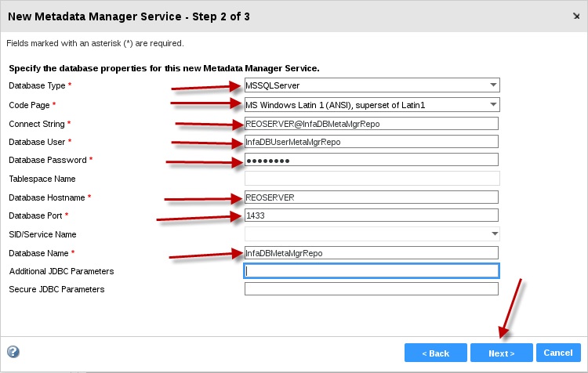
Task: Click the "Database User" label text
Action: point(37,142)
